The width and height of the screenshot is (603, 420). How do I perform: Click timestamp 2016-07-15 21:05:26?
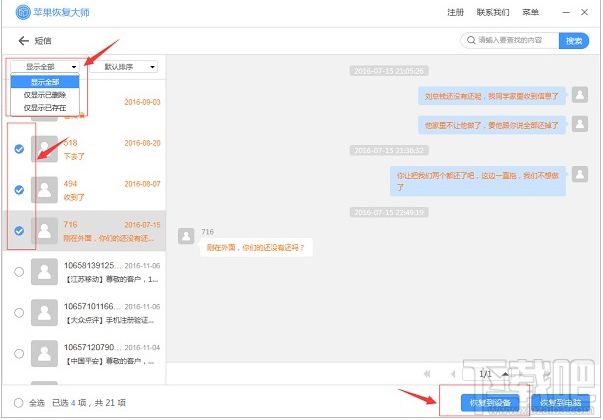[389, 71]
